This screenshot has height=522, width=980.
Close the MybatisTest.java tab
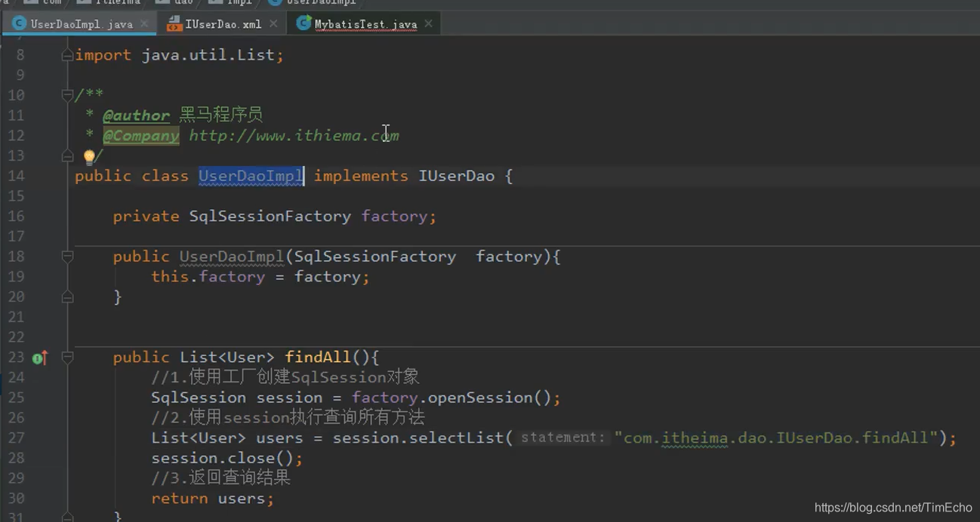click(x=429, y=24)
